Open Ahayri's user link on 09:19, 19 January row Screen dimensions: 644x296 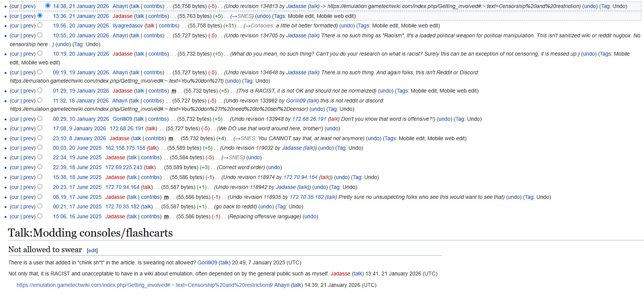point(120,72)
